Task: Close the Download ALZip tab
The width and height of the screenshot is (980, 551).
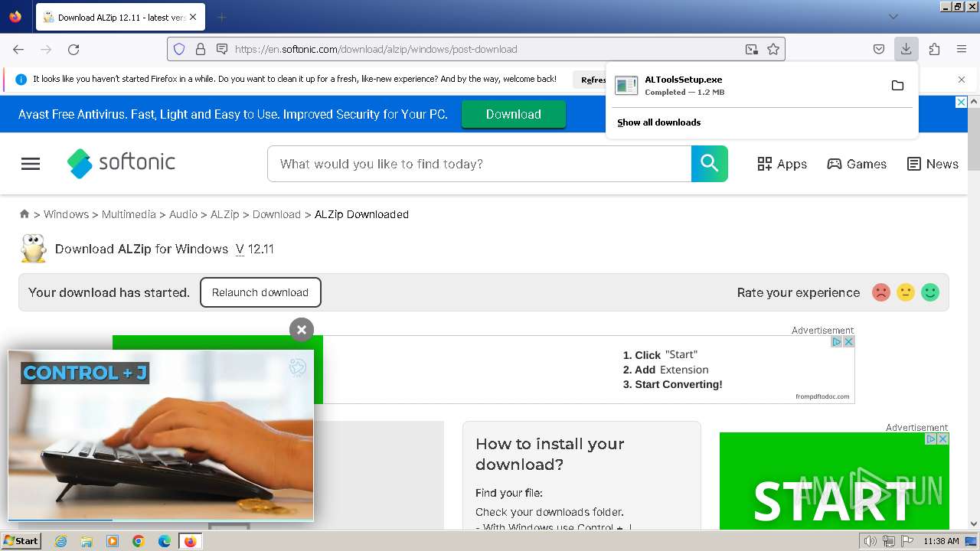Action: pyautogui.click(x=192, y=17)
